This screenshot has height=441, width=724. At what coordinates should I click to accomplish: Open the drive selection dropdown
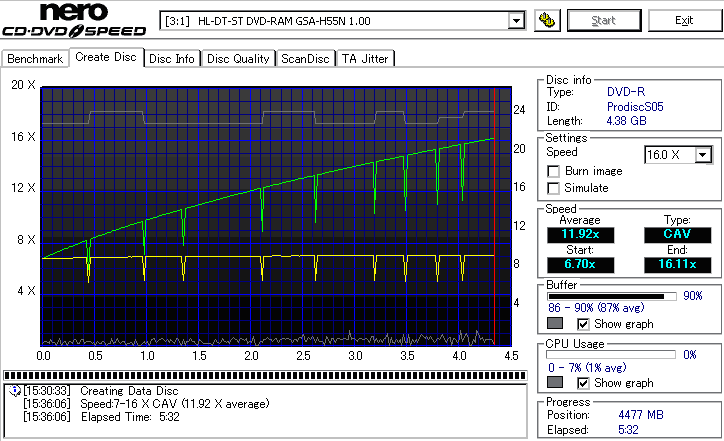pos(516,20)
